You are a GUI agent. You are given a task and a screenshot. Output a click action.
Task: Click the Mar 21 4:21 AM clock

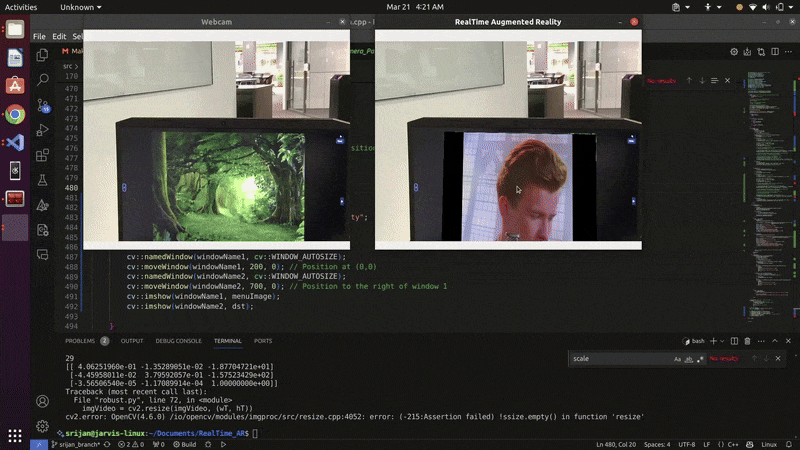415,7
